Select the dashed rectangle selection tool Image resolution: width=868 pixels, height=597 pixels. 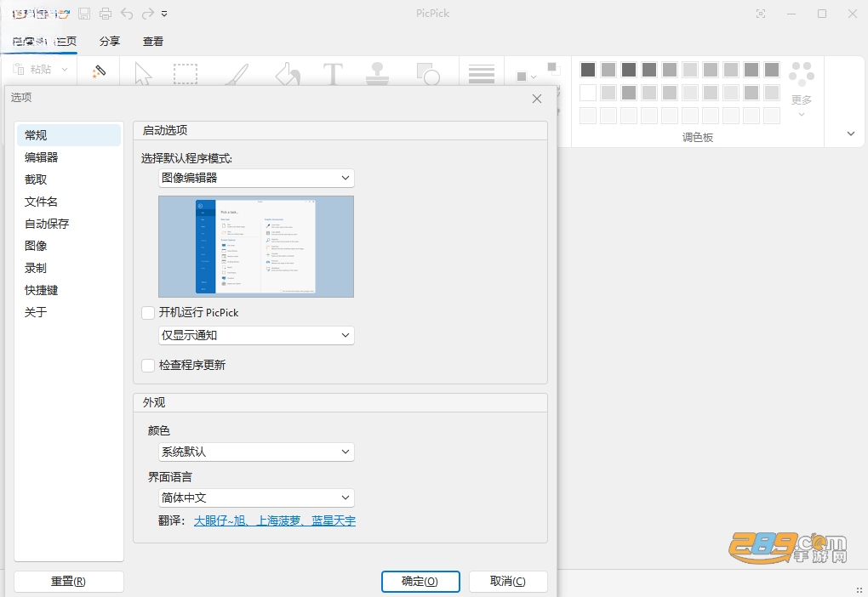[186, 74]
